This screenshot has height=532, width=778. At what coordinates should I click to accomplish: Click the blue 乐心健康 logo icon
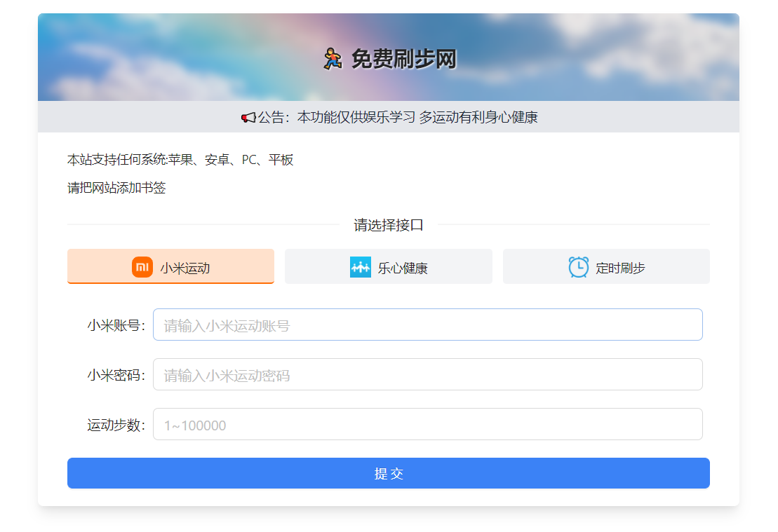(x=360, y=267)
